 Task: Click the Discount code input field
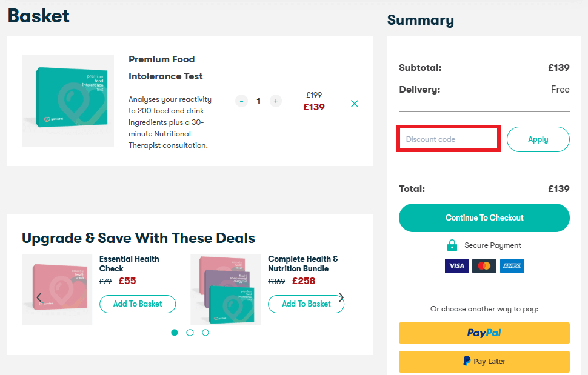point(449,139)
